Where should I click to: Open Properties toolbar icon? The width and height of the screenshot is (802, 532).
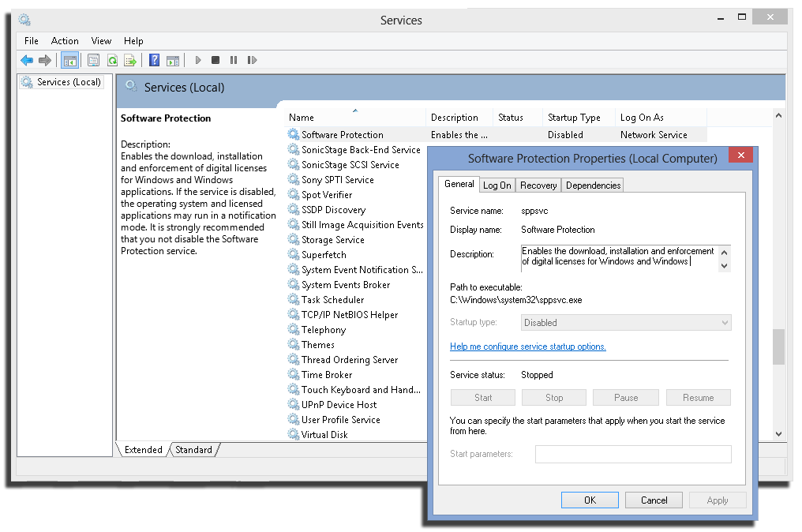(x=94, y=60)
